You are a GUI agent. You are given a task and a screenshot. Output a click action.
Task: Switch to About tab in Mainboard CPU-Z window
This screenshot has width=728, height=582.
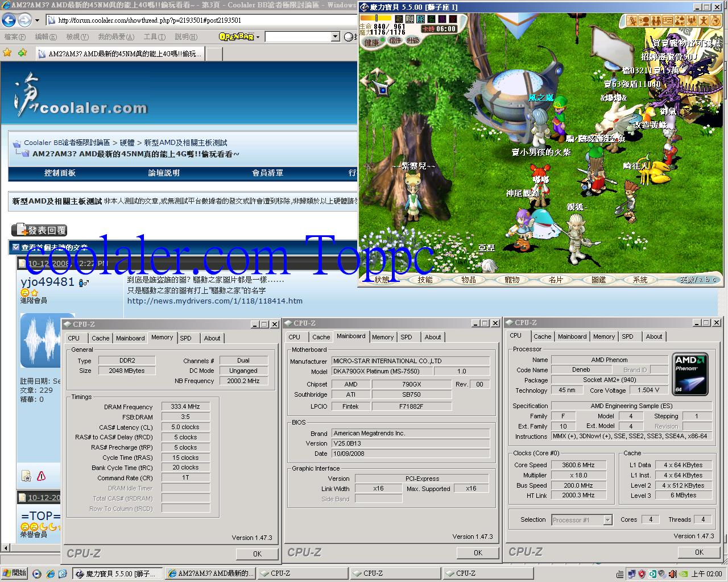(x=432, y=337)
